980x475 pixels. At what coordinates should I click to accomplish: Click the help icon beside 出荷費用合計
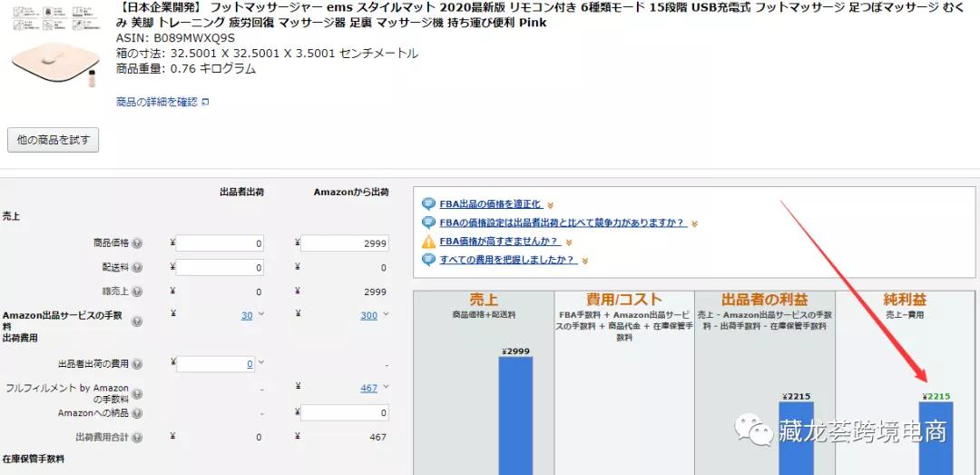137,438
